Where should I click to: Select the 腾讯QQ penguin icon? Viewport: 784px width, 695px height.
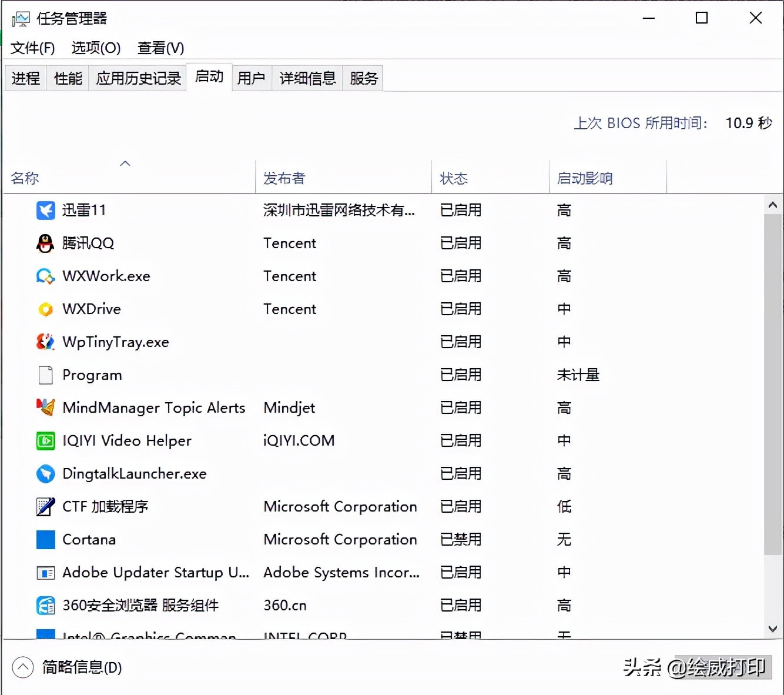[45, 243]
